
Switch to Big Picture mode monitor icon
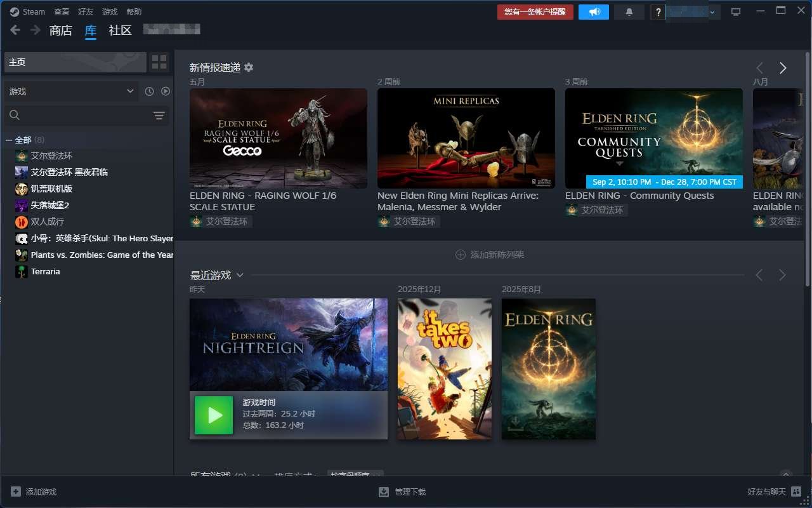(736, 12)
